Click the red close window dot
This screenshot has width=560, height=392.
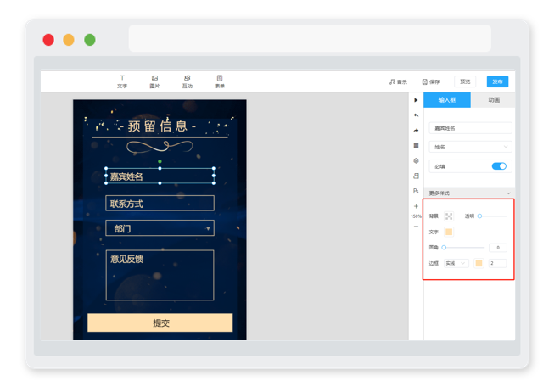(48, 40)
